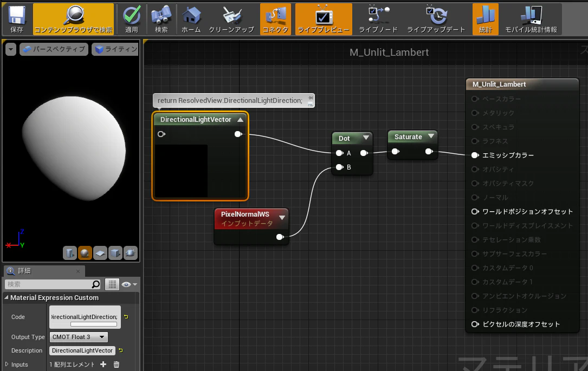Select the sphere preview shape icon
The height and width of the screenshot is (371, 588).
[85, 253]
